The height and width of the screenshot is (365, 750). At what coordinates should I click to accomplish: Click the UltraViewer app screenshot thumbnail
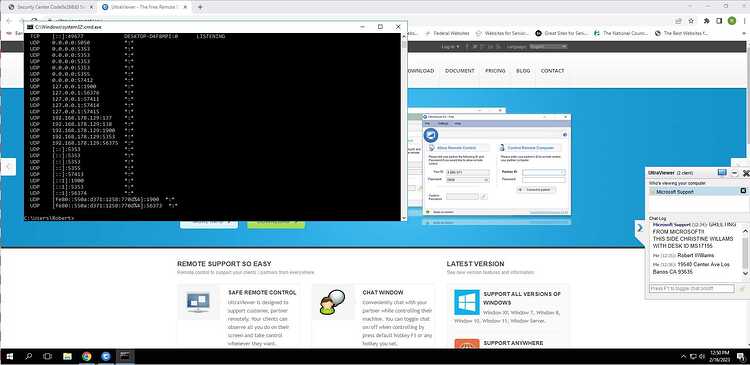click(496, 165)
